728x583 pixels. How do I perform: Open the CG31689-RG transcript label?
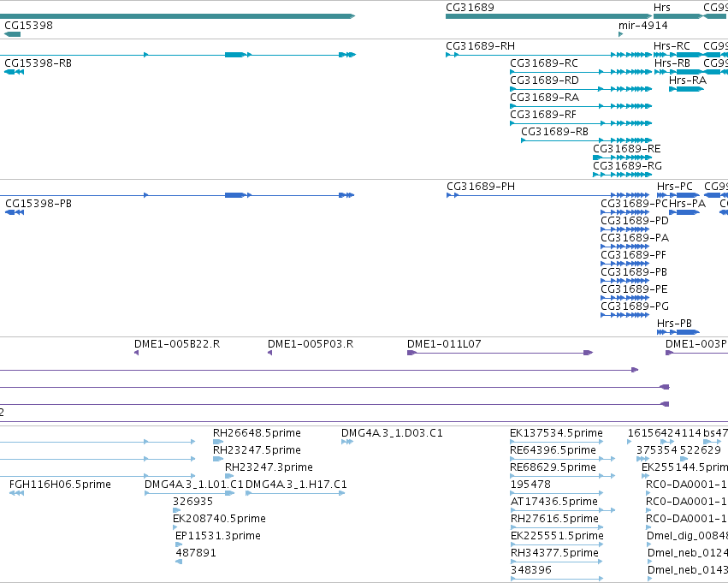(627, 166)
